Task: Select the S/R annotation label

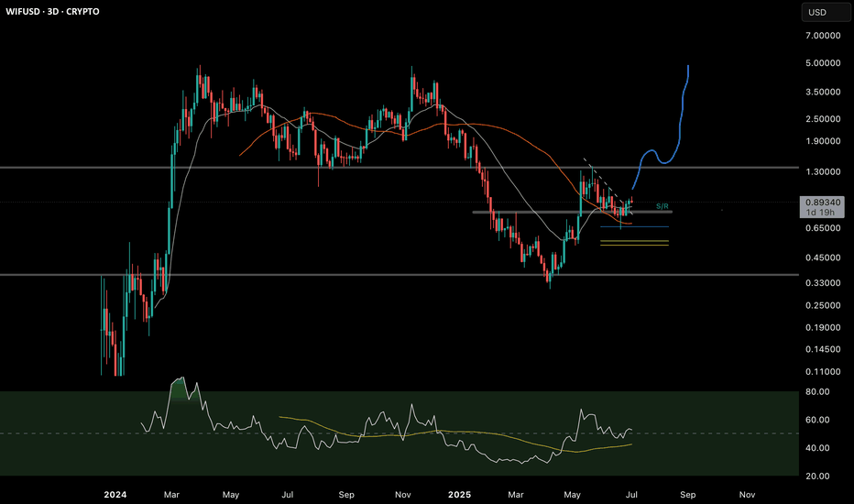Action: [x=662, y=206]
